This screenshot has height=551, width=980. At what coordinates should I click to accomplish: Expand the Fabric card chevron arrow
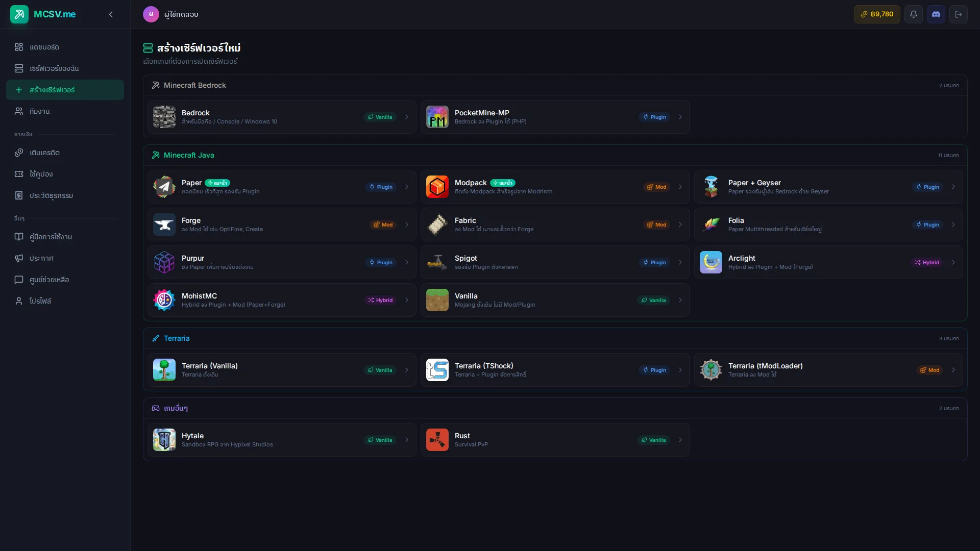[x=680, y=224]
